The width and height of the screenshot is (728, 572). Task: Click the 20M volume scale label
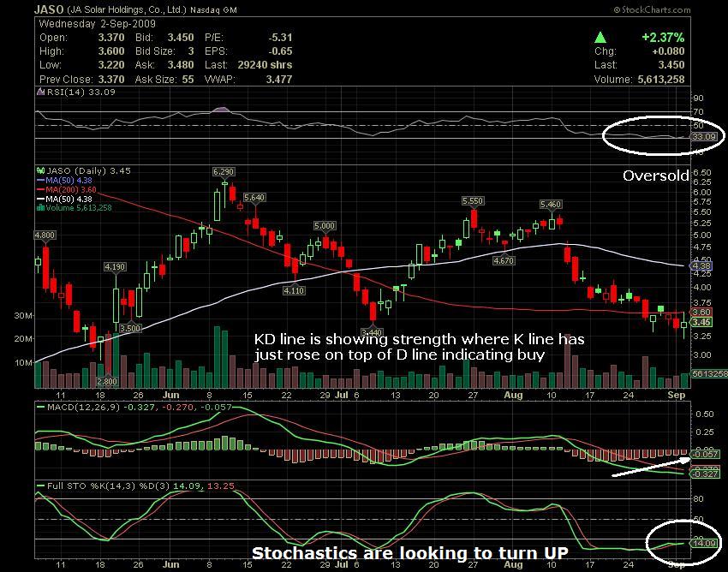(x=23, y=338)
